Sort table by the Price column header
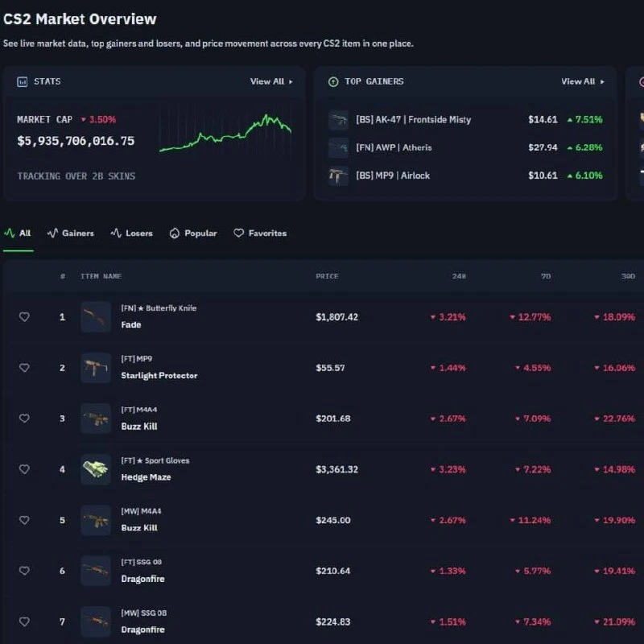Image resolution: width=644 pixels, height=644 pixels. tap(327, 276)
